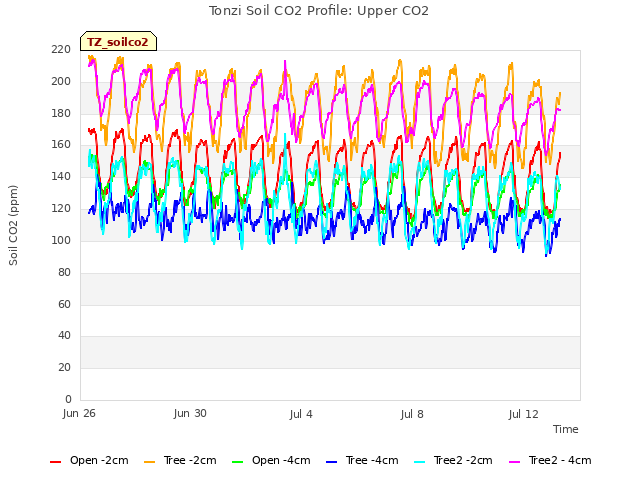The height and width of the screenshot is (480, 640).
Task: Click the 180 y-axis tick label
Action: pos(61,113)
